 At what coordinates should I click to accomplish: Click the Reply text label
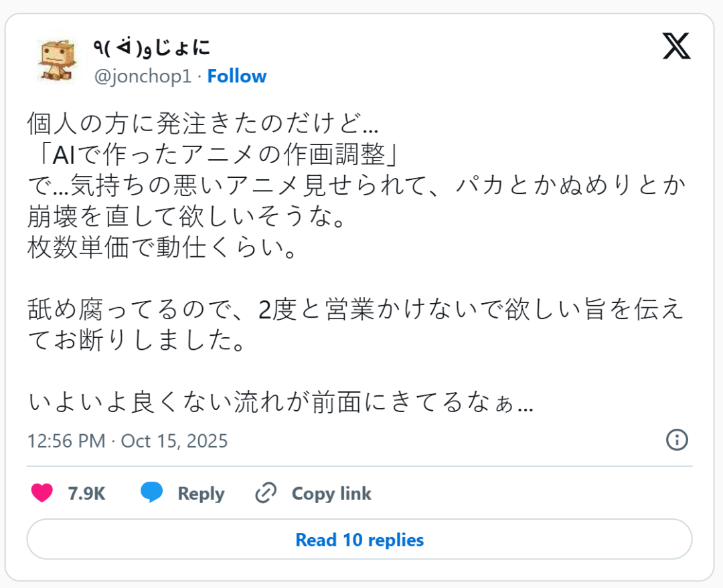[201, 494]
